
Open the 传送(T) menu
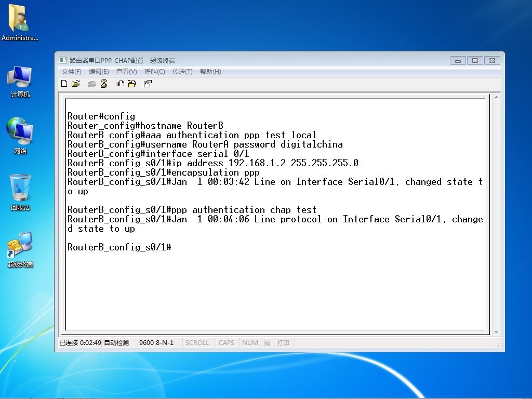click(x=182, y=72)
